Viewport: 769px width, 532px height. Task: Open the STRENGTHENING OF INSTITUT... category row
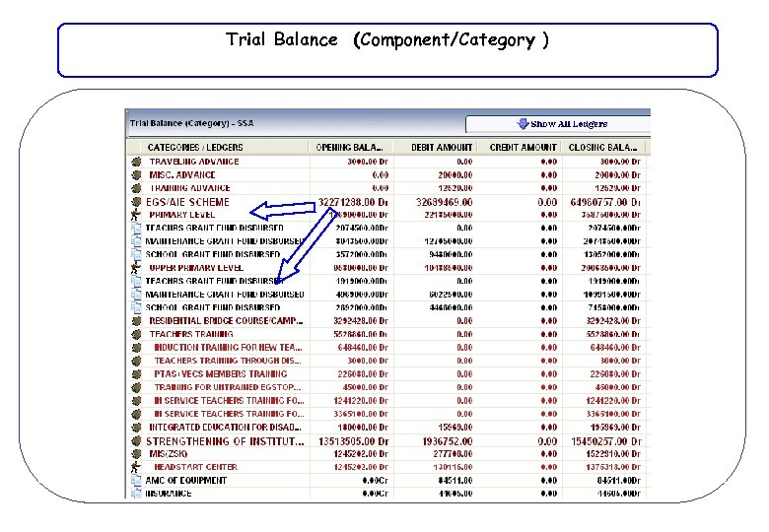225,441
